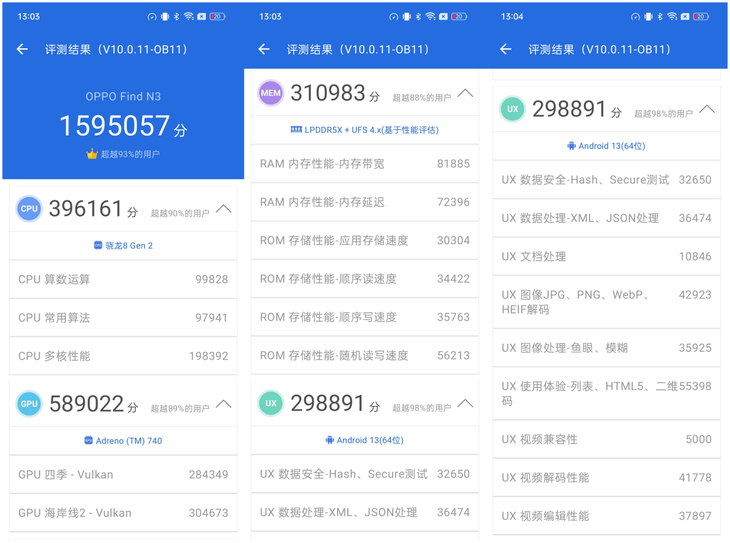This screenshot has width=730, height=543.
Task: Open the CPU 多核性能 result row
Action: pyautogui.click(x=123, y=355)
